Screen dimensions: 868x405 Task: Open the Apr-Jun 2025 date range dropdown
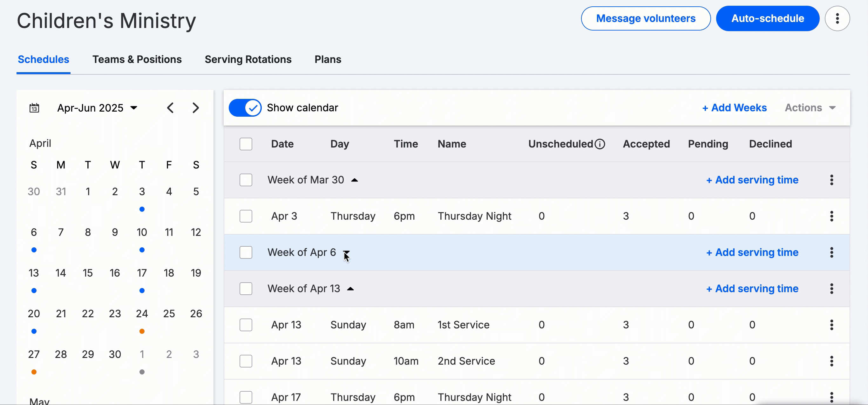[x=98, y=107]
